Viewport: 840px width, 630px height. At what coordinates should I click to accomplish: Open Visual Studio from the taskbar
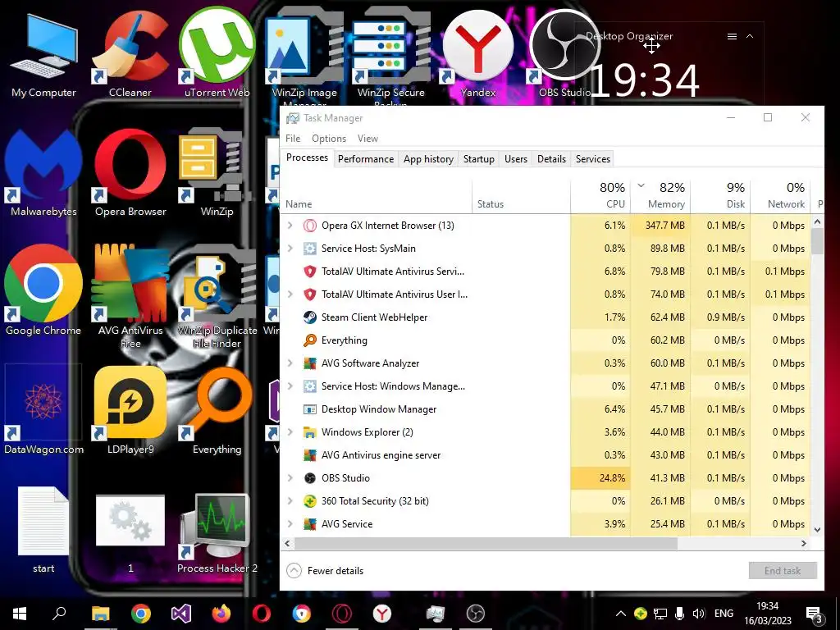pos(181,614)
